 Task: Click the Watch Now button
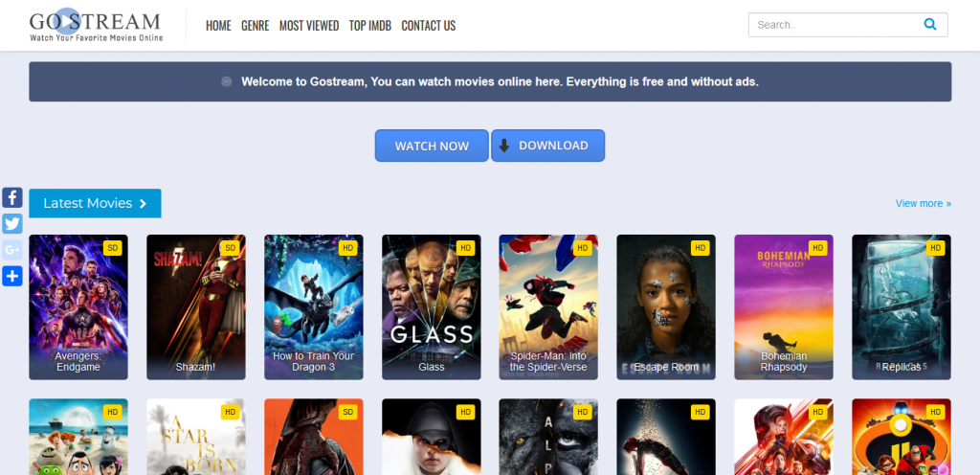(432, 146)
